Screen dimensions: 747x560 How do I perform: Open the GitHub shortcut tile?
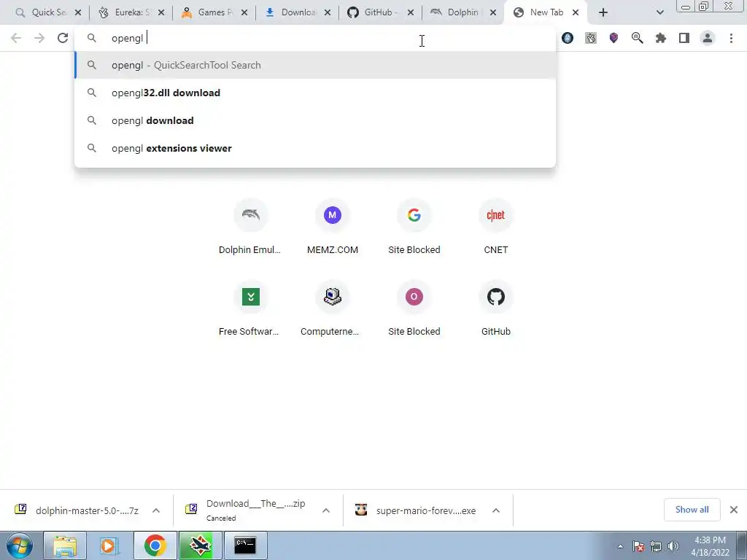496,310
